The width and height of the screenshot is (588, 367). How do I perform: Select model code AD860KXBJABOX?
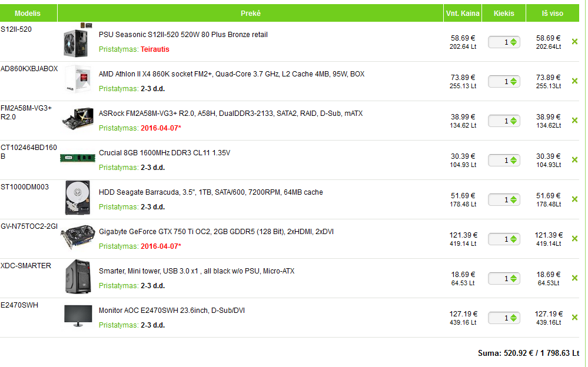point(29,69)
